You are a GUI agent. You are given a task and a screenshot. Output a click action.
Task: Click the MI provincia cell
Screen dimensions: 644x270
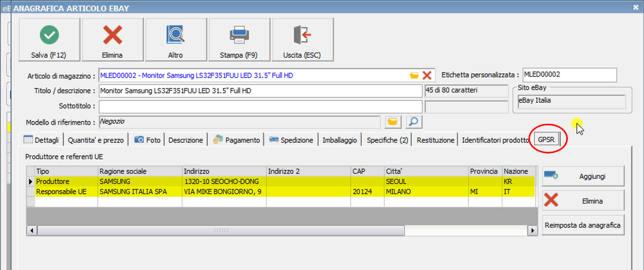(x=486, y=192)
